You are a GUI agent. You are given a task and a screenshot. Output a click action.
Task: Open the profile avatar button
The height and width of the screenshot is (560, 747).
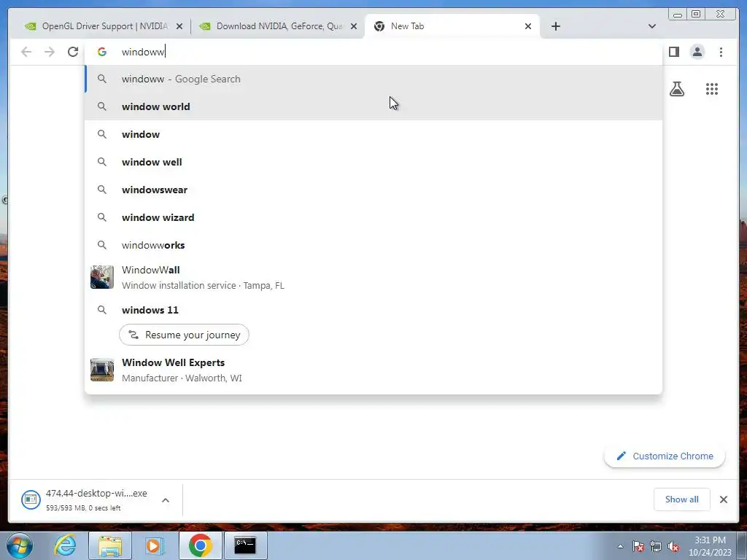coord(697,52)
